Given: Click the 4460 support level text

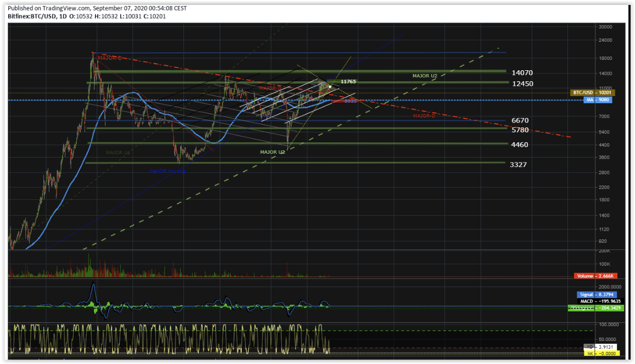Looking at the screenshot, I should [519, 145].
